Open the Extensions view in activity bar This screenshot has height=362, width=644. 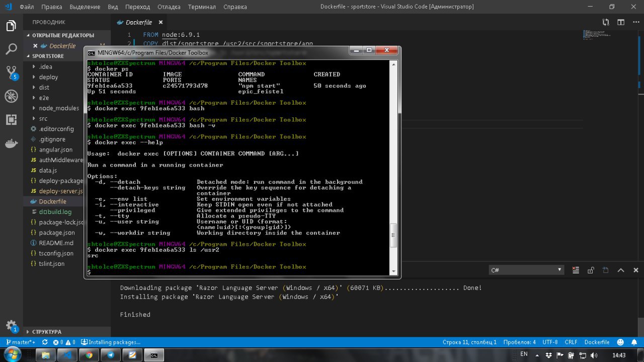[x=11, y=119]
